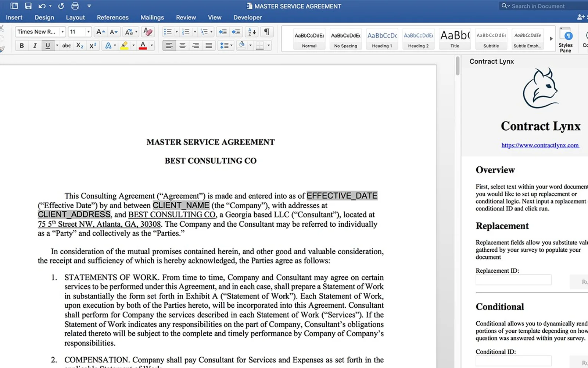Image resolution: width=588 pixels, height=368 pixels.
Task: Apply strikethrough formatting
Action: click(x=67, y=46)
